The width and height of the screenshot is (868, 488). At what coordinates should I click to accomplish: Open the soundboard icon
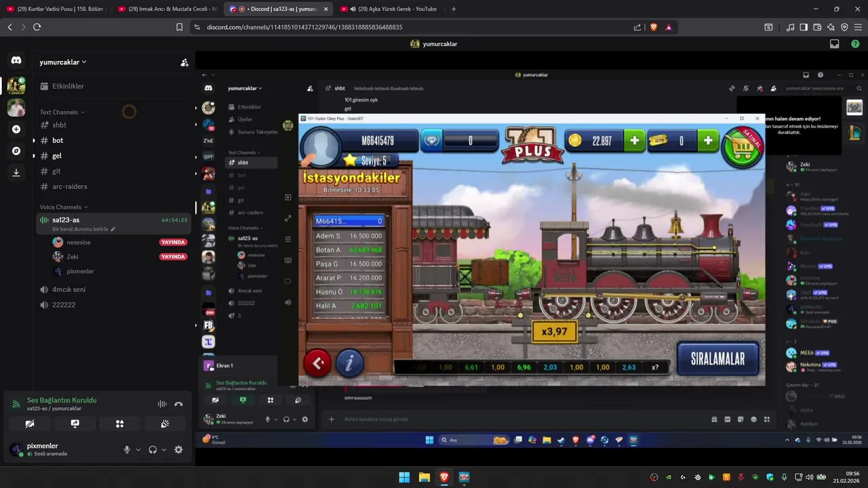click(x=165, y=424)
